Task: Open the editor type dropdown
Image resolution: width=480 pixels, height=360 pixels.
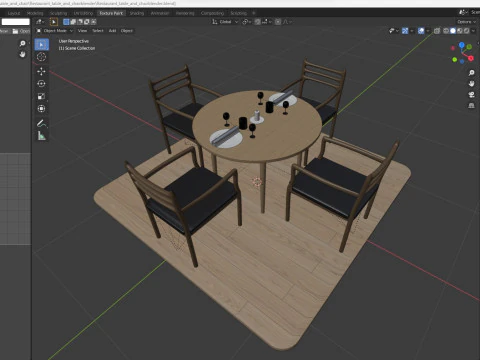Action: (40, 22)
